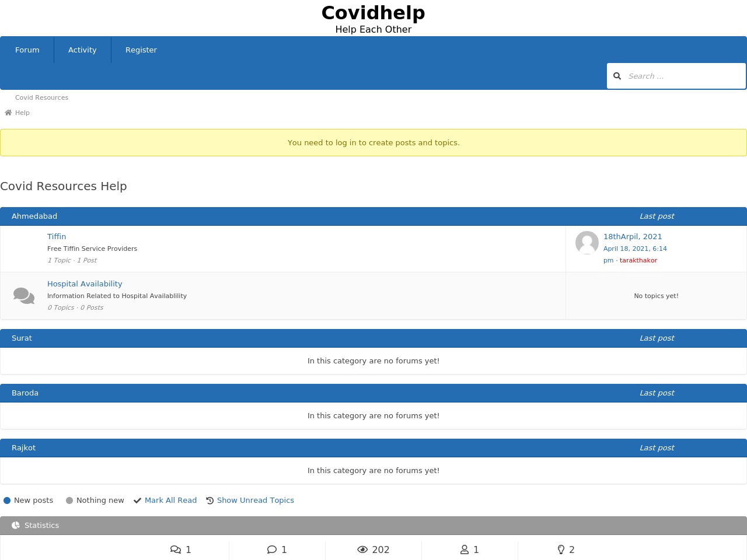The width and height of the screenshot is (747, 560).
Task: Open the Covid Resources breadcrumb link
Action: click(x=41, y=97)
